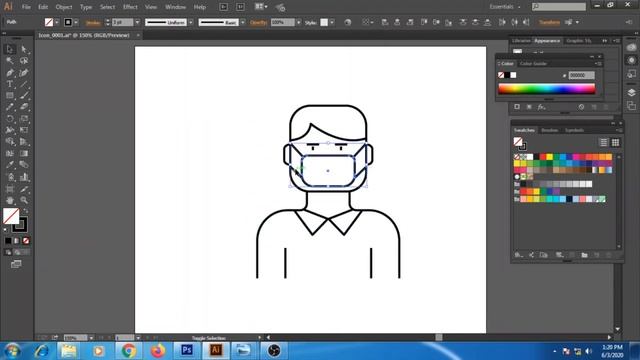Open fill color dropdown in control bar
The height and width of the screenshot is (360, 640).
click(x=57, y=22)
